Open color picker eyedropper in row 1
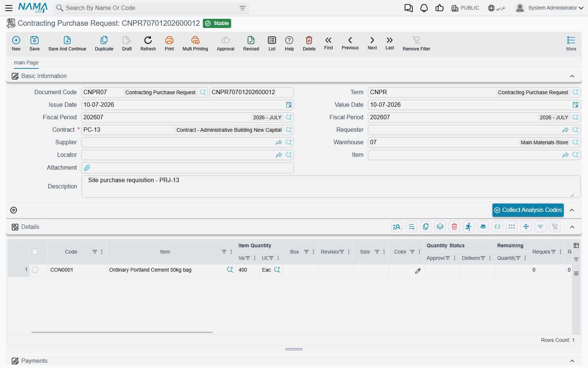This screenshot has width=588, height=368. coord(418,271)
